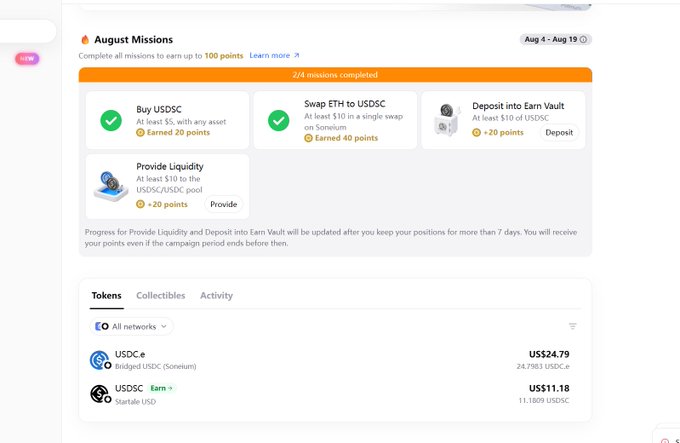Click the USDC.e token logo
This screenshot has height=443, width=680.
100,360
